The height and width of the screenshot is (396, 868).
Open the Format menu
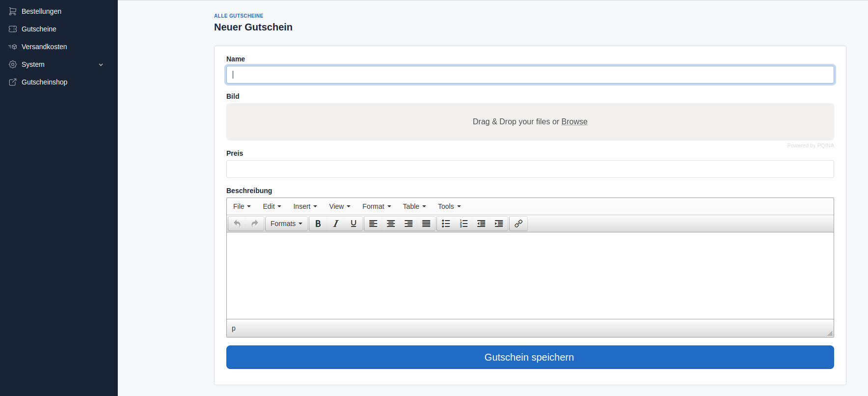377,206
